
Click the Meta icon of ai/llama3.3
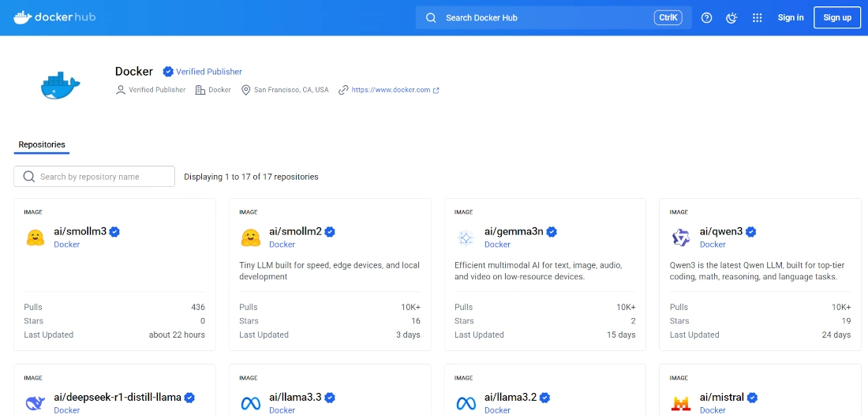click(x=251, y=403)
